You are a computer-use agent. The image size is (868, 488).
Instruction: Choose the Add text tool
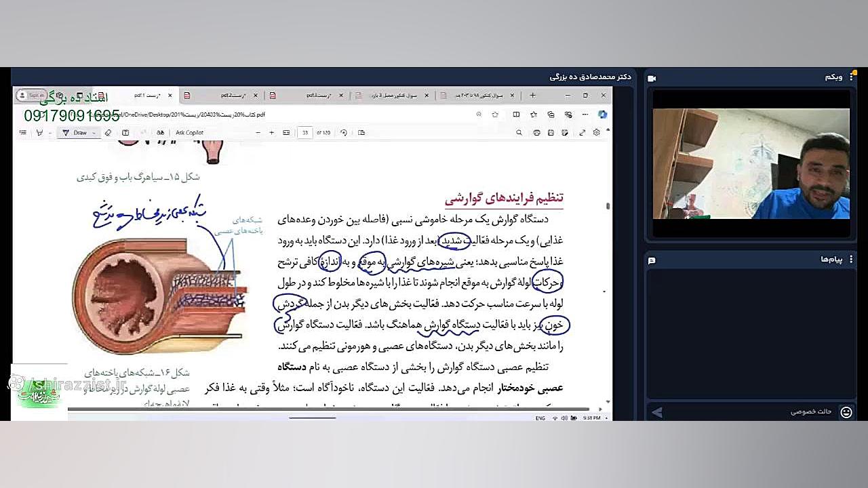(x=125, y=133)
